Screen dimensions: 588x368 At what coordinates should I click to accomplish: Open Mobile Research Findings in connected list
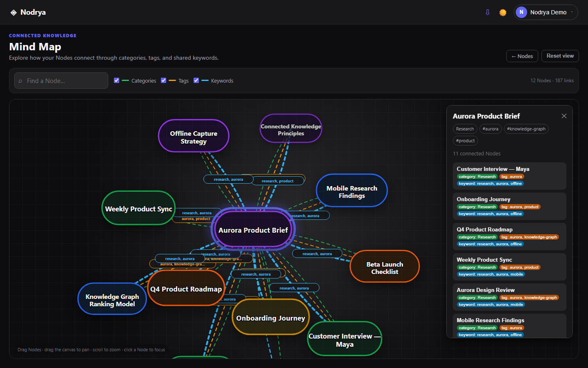[x=509, y=326]
